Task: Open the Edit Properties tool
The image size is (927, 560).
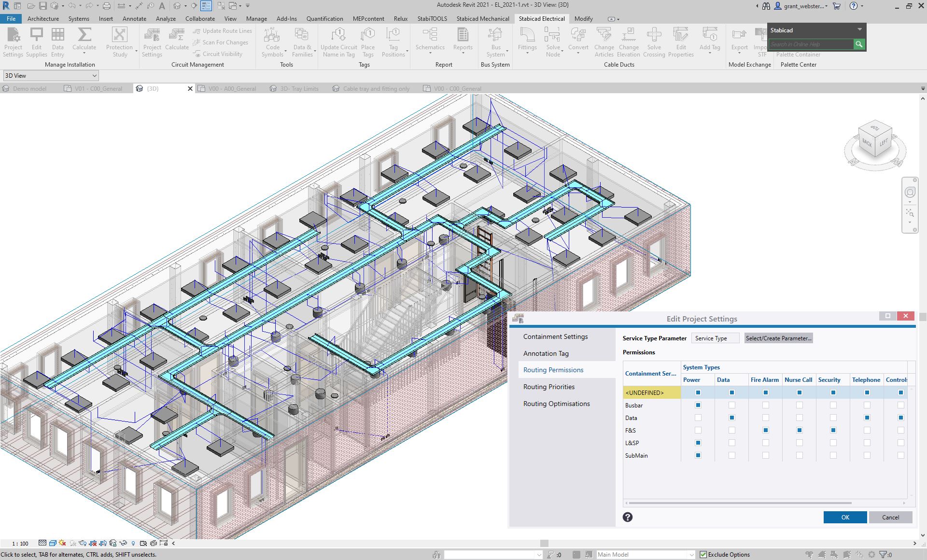Action: click(x=681, y=41)
